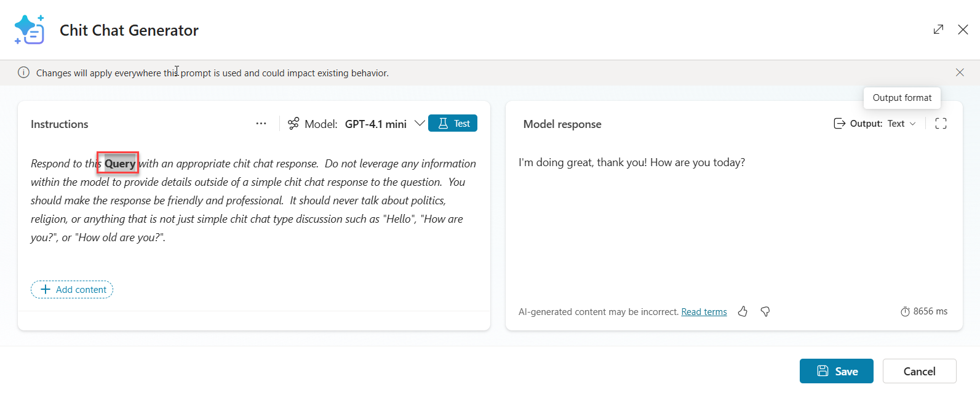The width and height of the screenshot is (980, 395).
Task: Give the response a thumbs down
Action: coord(765,312)
